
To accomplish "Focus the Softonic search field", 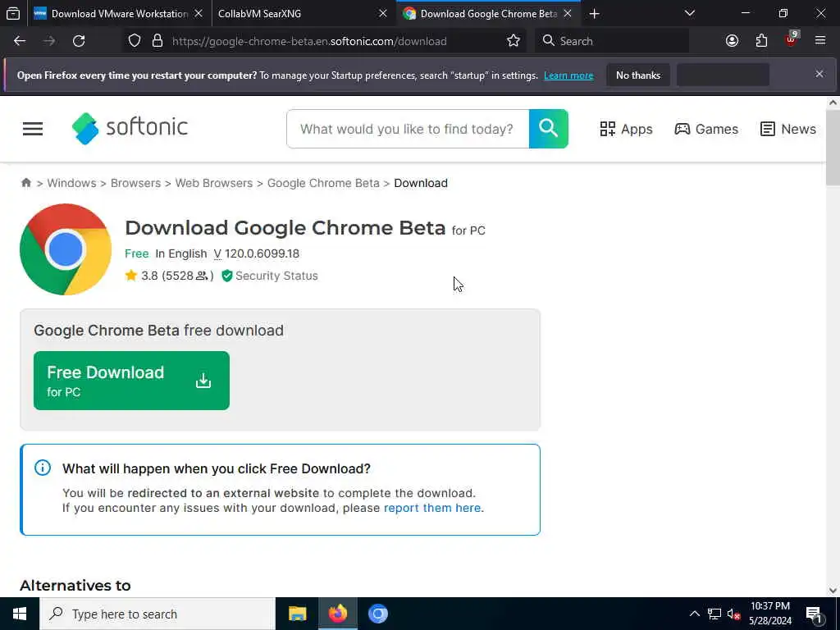I will 408,129.
